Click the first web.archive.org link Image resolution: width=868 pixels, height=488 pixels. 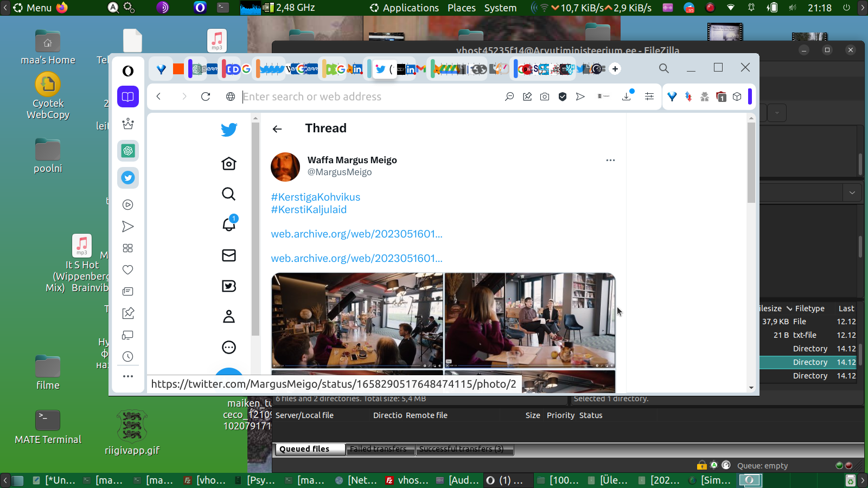356,234
